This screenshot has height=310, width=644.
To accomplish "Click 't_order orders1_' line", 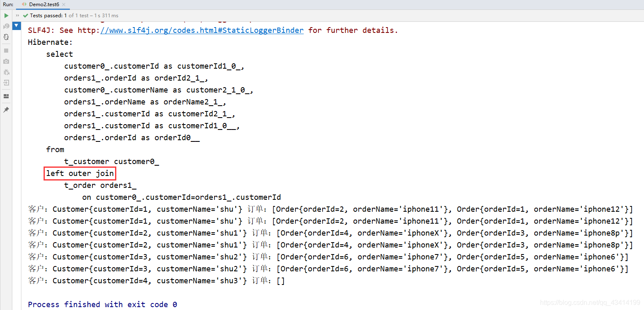I will click(100, 185).
